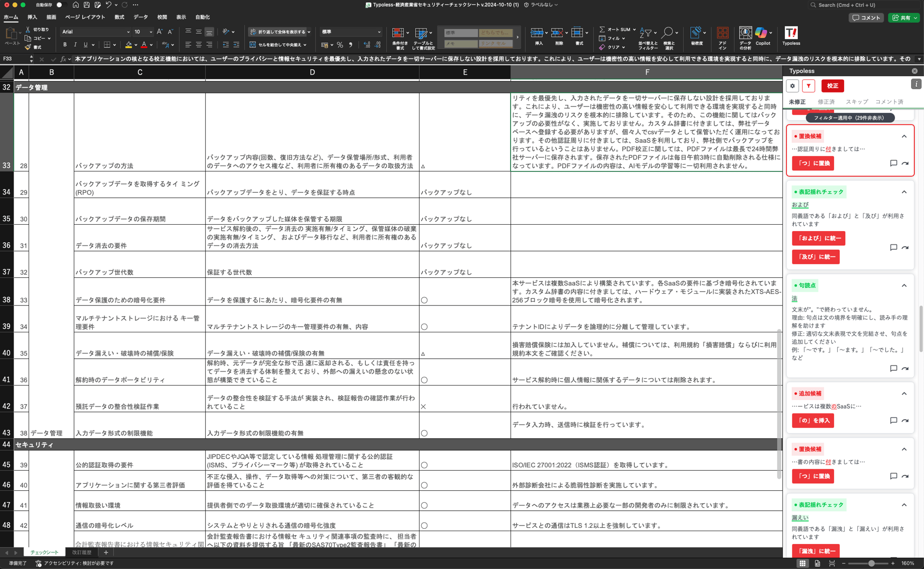Open the Arial font name dropdown
Viewport: 924px width, 569px height.
[x=128, y=32]
